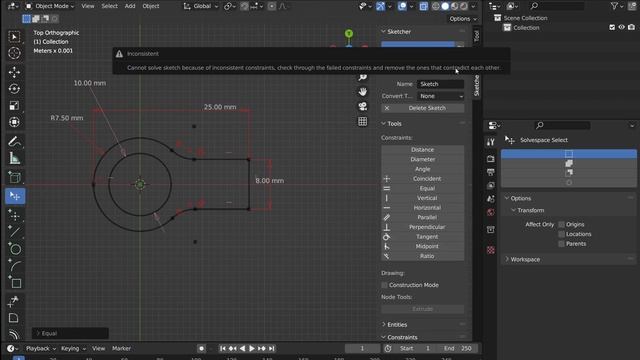
Task: Select the Add Circle sketch tool
Action: (14, 249)
